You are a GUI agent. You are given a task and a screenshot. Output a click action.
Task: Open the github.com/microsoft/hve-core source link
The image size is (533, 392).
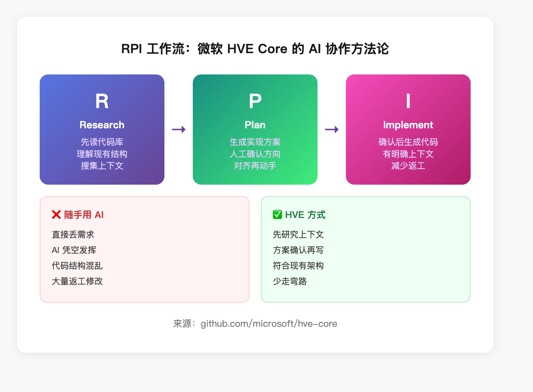269,324
